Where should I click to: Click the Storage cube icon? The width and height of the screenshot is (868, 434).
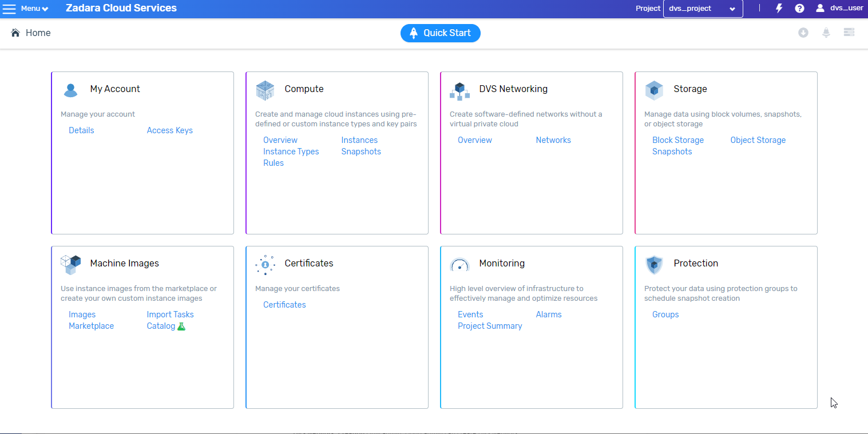[x=654, y=90]
